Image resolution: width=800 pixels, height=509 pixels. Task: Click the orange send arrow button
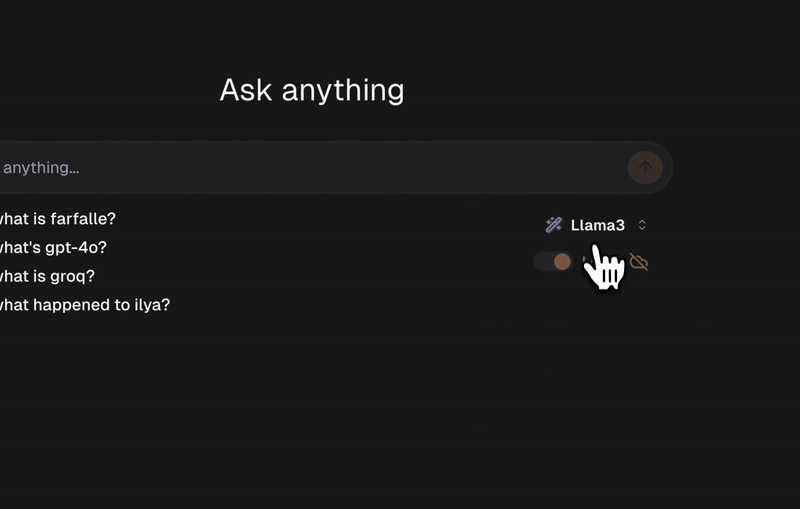click(x=645, y=167)
